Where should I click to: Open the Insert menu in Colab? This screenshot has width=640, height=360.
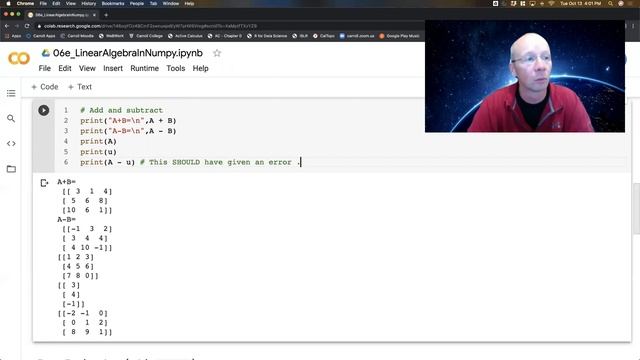tap(113, 68)
